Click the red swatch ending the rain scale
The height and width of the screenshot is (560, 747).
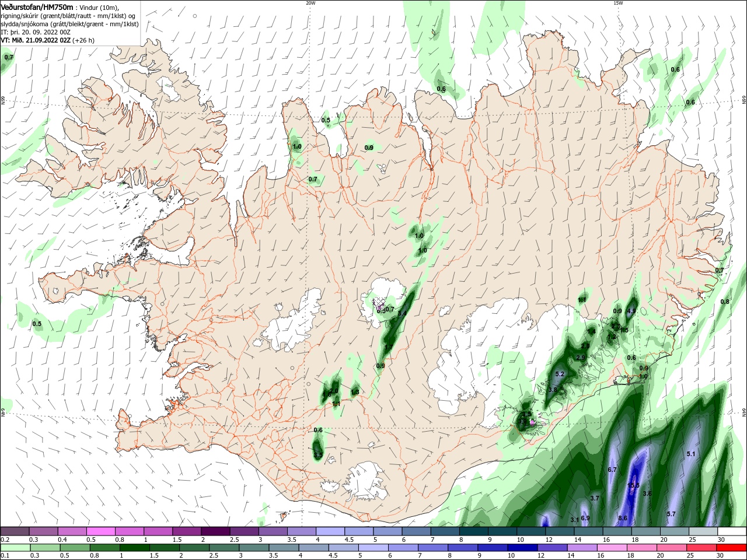pos(732,548)
